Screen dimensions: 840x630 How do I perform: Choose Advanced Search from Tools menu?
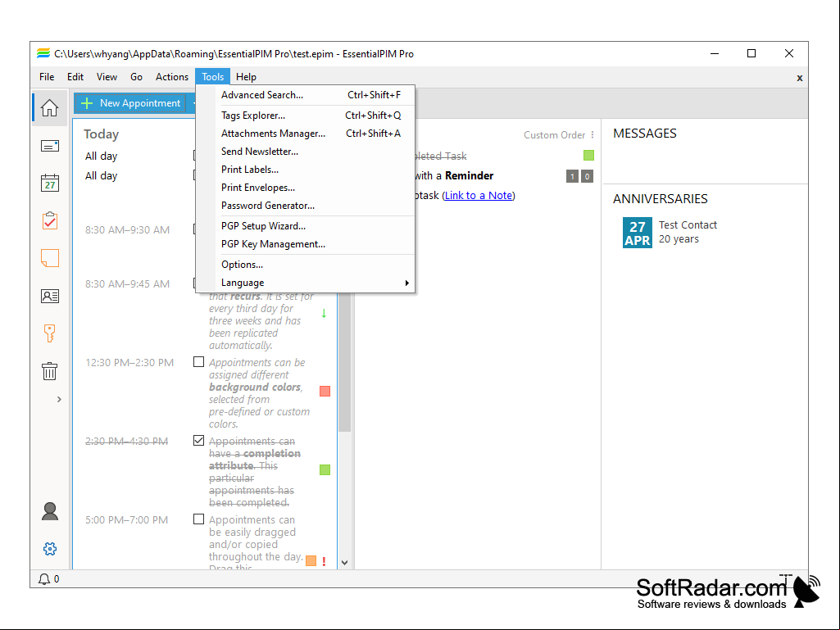pyautogui.click(x=306, y=95)
